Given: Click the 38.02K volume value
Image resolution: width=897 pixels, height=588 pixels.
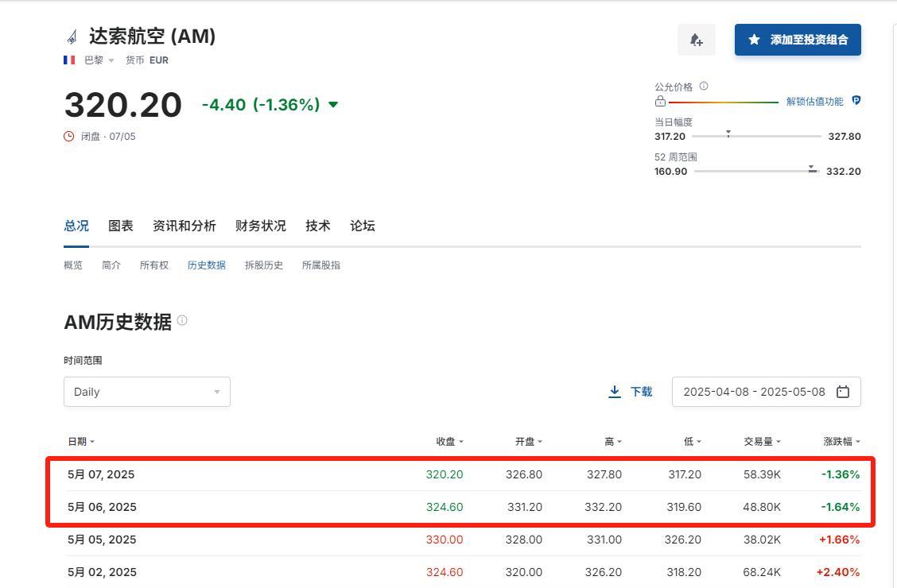Looking at the screenshot, I should [762, 540].
